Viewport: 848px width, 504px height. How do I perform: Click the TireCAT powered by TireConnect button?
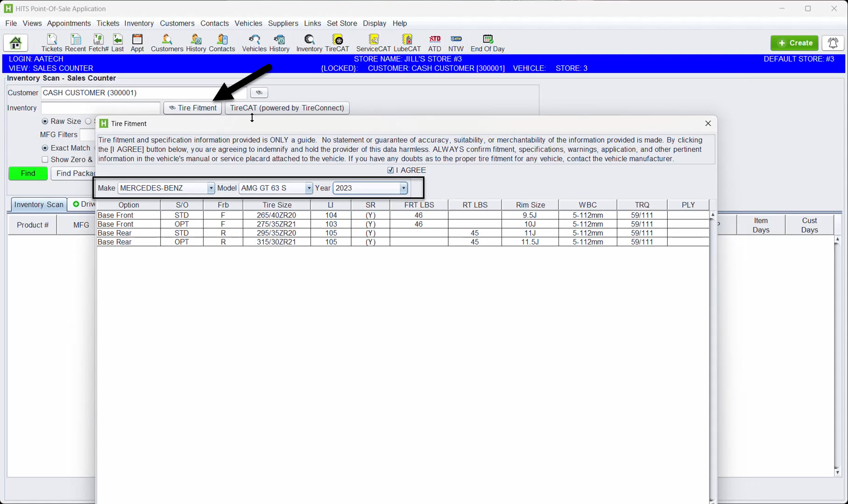[x=287, y=108]
